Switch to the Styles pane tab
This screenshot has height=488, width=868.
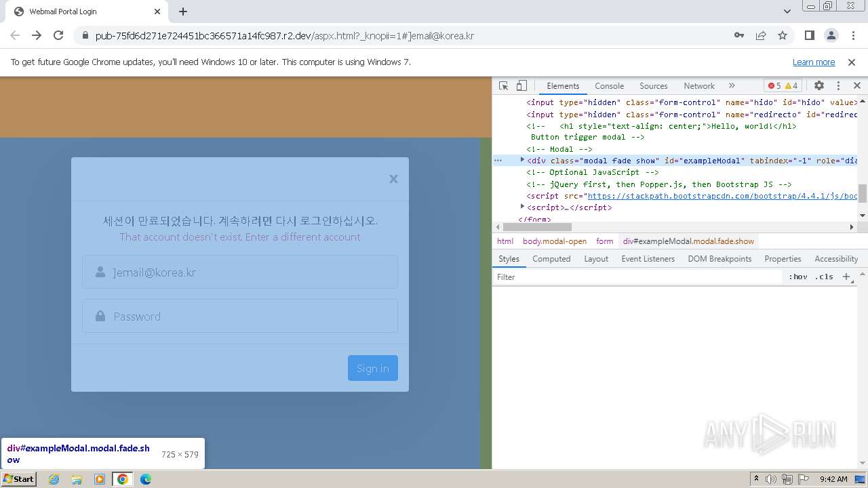(509, 259)
